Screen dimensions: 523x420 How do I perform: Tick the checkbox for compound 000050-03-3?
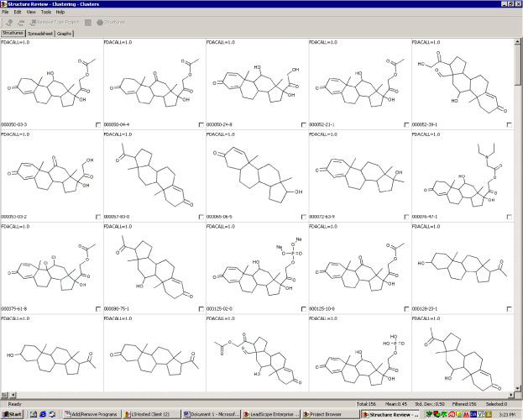97,124
